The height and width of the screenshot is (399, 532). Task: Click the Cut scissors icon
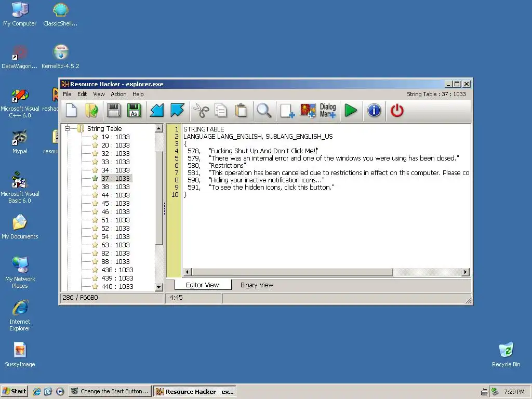click(x=201, y=111)
